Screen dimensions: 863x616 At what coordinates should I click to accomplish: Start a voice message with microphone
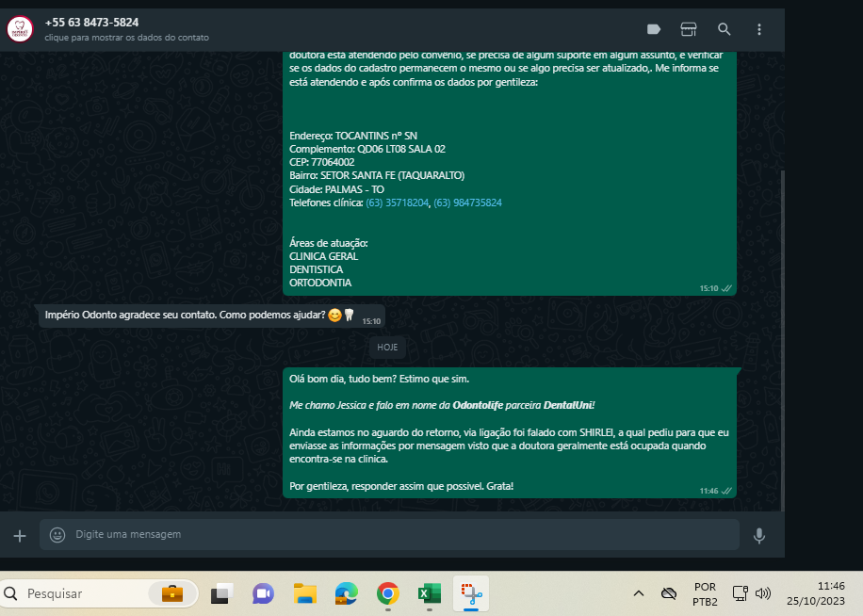pos(759,536)
